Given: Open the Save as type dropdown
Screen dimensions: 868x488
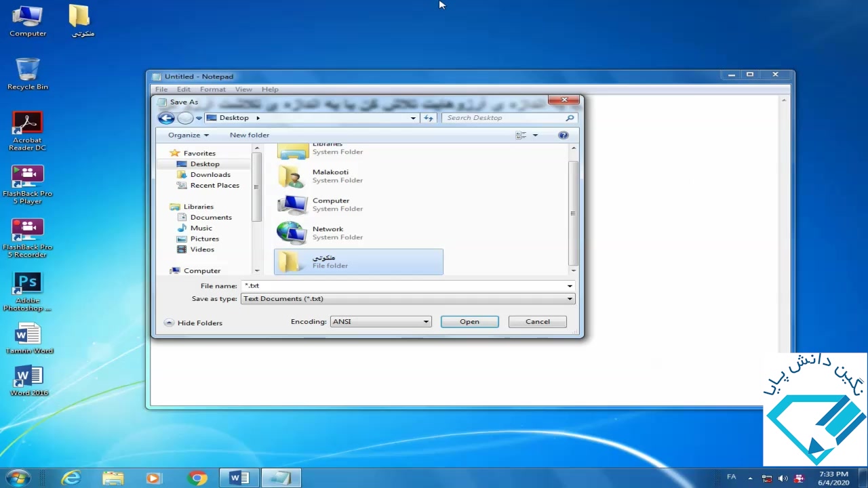Looking at the screenshot, I should (x=408, y=298).
